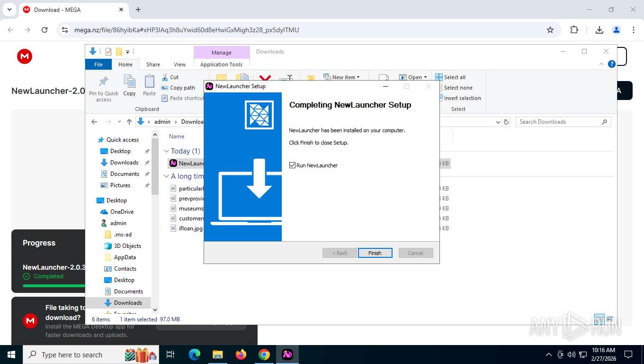Click Paste shortcut in Clipboard group

click(x=183, y=98)
